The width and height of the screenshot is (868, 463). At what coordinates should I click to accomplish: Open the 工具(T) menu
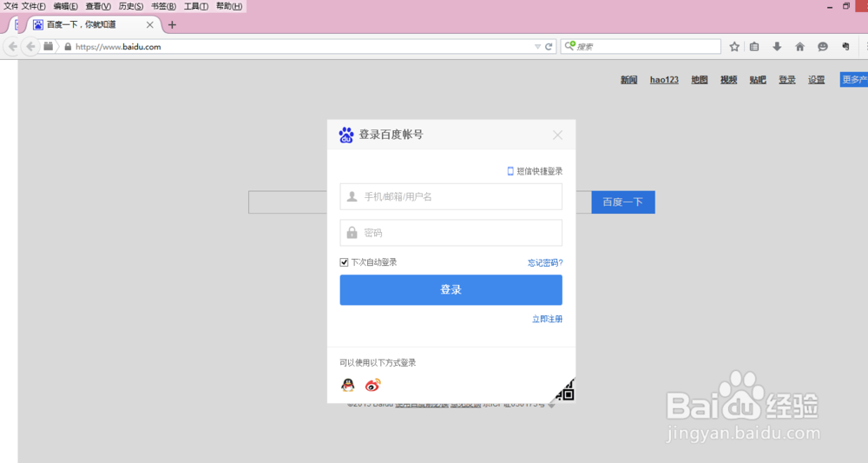pos(196,6)
